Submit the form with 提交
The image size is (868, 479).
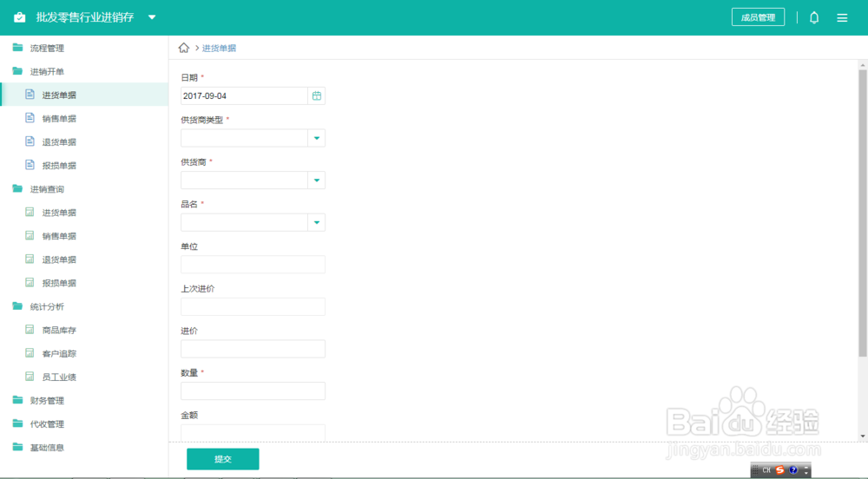pyautogui.click(x=222, y=459)
